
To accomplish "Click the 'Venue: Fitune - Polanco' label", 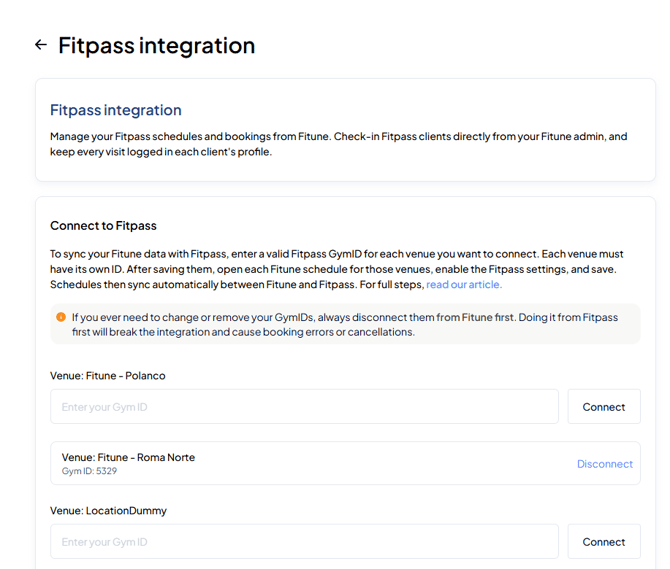I will tap(108, 375).
